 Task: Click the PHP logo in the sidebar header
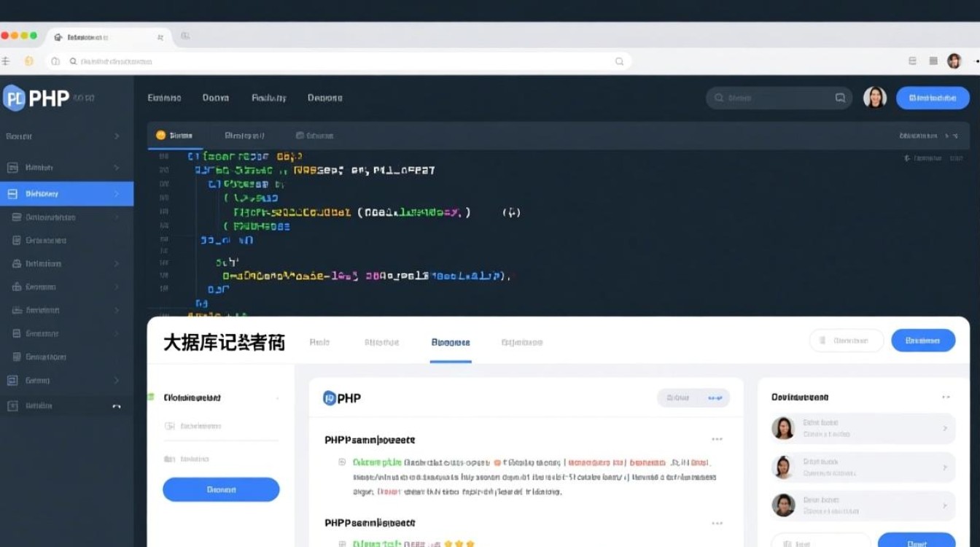[x=16, y=98]
